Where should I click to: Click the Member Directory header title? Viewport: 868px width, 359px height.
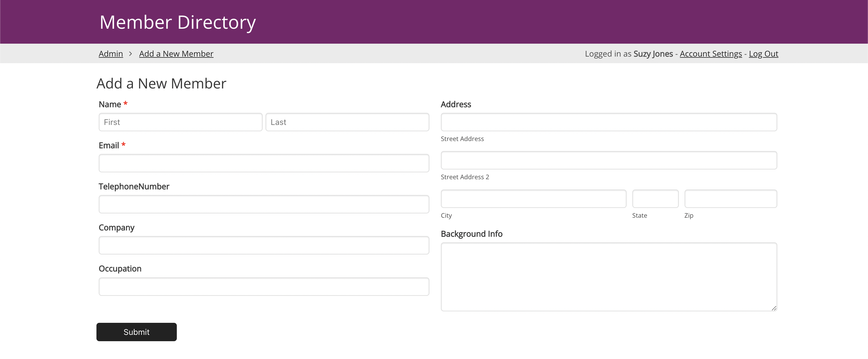(x=178, y=22)
